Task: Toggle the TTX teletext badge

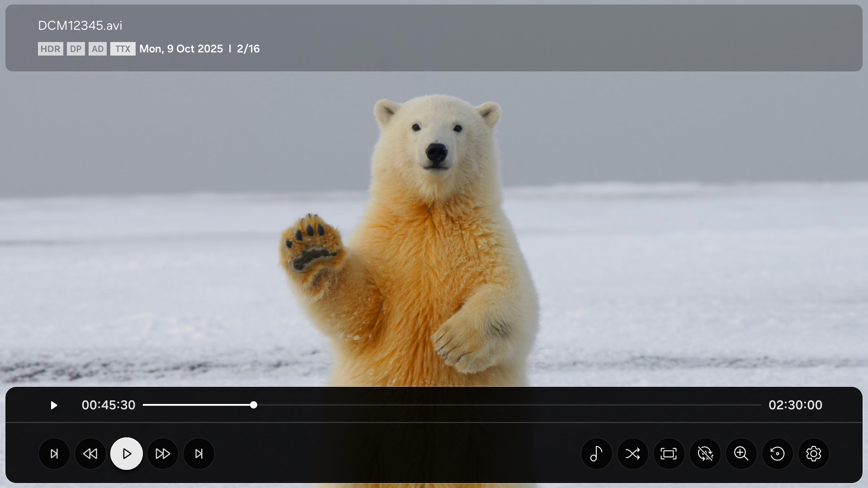Action: (123, 49)
